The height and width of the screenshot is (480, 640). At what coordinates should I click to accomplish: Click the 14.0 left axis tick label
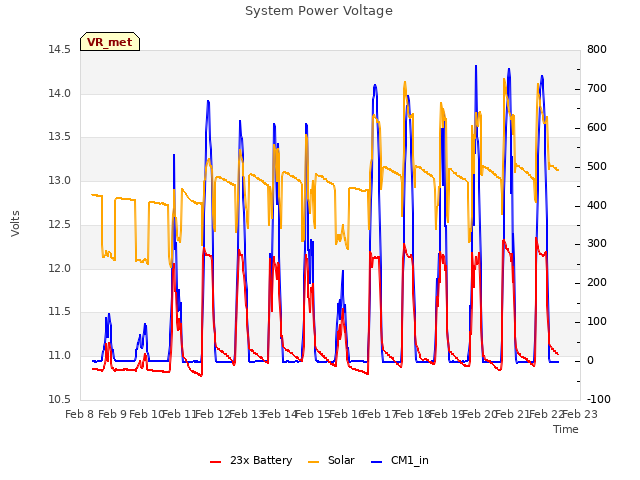pyautogui.click(x=60, y=93)
